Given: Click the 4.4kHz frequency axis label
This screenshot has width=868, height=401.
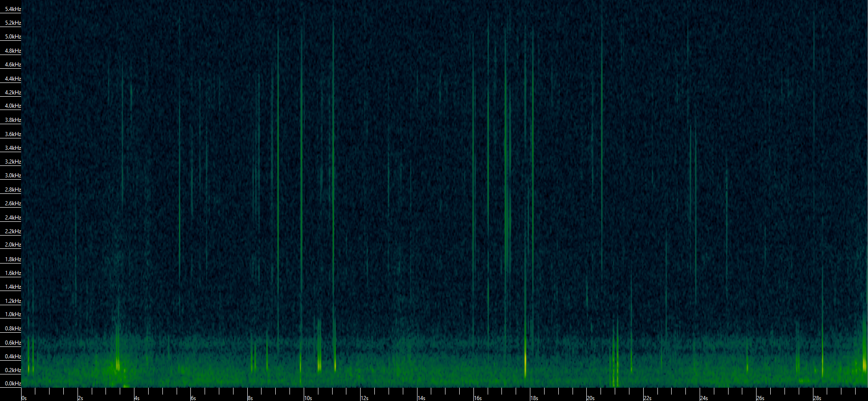Looking at the screenshot, I should tap(13, 79).
